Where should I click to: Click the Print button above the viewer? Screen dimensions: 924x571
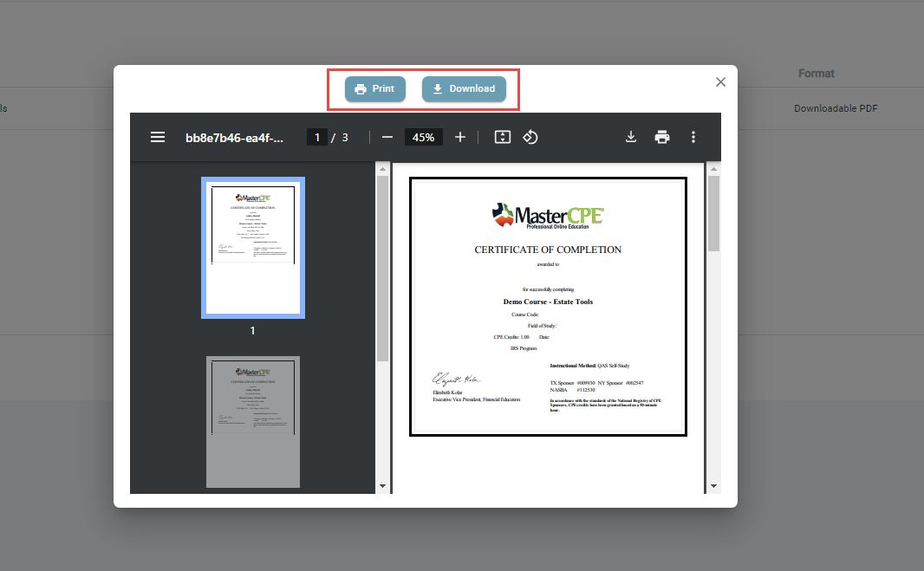pyautogui.click(x=374, y=89)
